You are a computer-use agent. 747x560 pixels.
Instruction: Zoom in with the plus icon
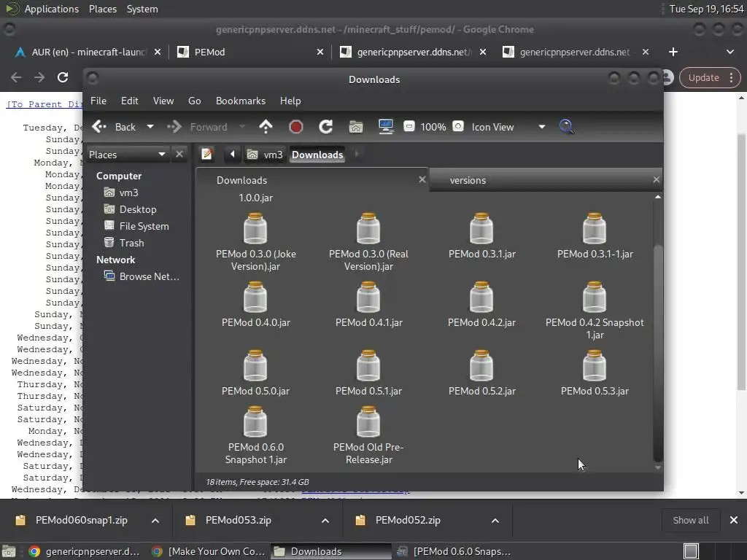click(458, 126)
